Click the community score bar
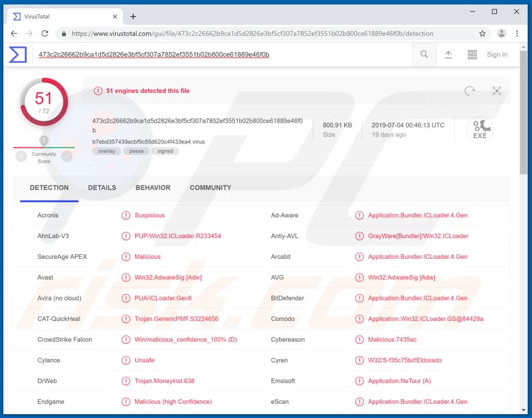 44,148
